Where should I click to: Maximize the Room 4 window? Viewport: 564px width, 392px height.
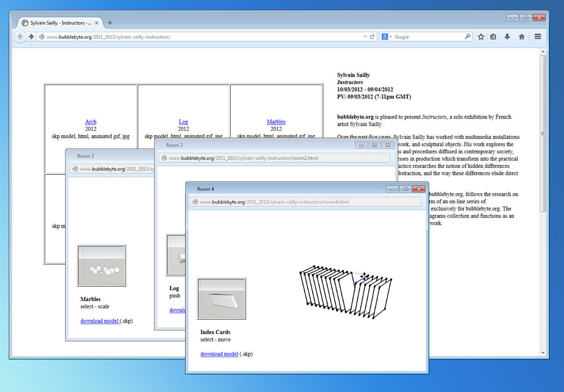click(405, 189)
